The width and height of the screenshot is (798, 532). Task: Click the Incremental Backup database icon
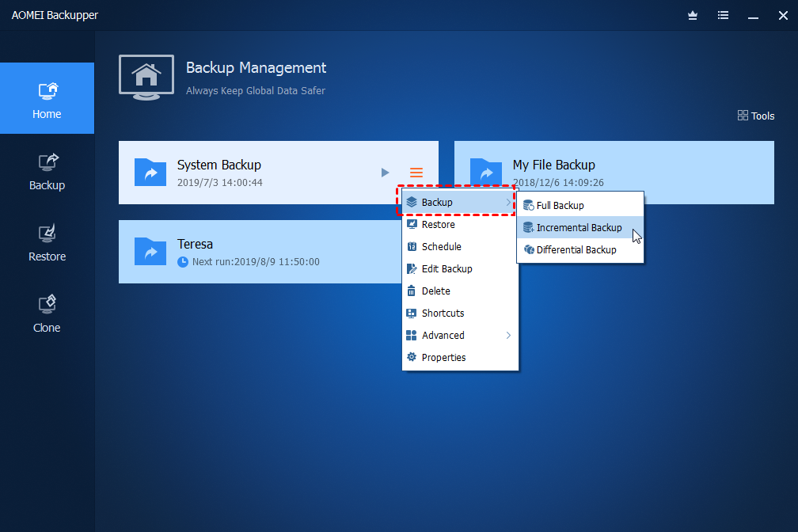point(529,227)
